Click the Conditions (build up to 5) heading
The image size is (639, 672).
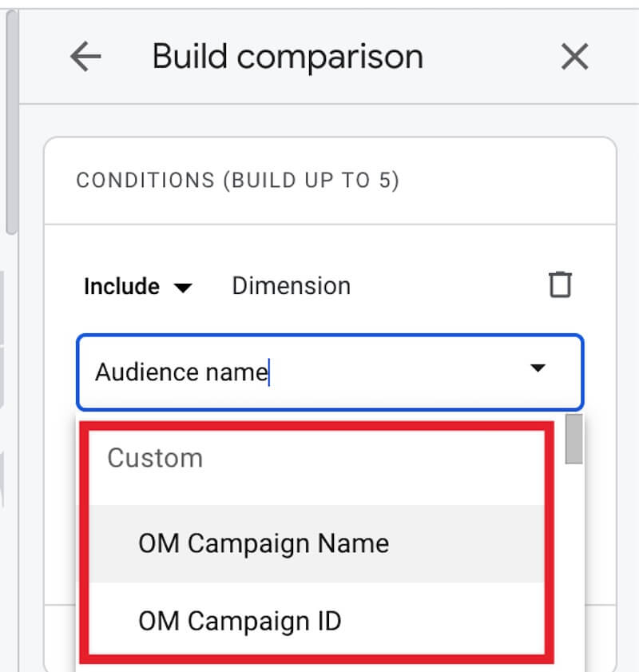point(237,181)
